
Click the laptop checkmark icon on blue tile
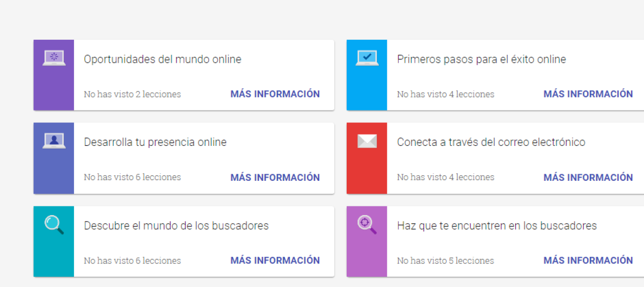[x=367, y=57]
